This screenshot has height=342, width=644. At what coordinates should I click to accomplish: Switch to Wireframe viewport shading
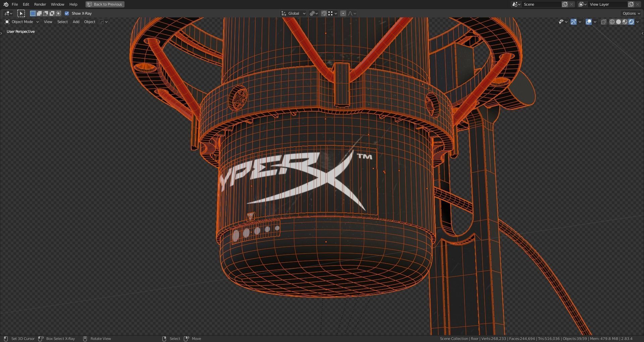612,22
